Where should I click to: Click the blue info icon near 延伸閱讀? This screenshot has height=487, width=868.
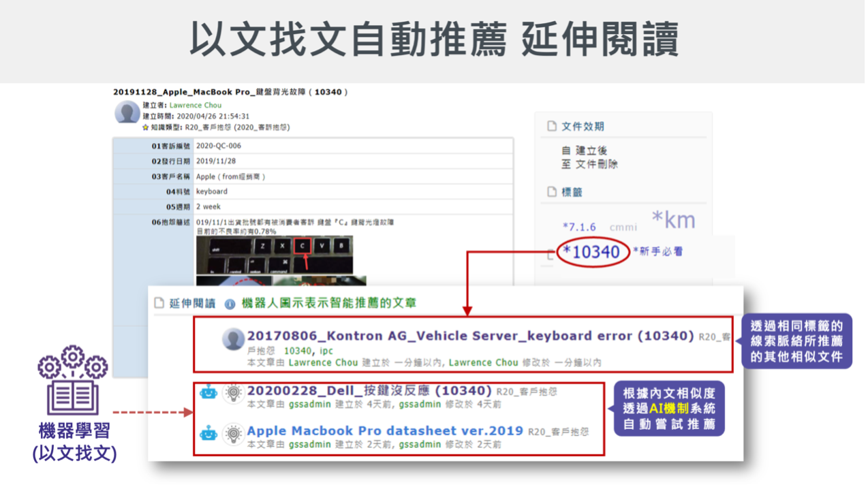click(230, 304)
